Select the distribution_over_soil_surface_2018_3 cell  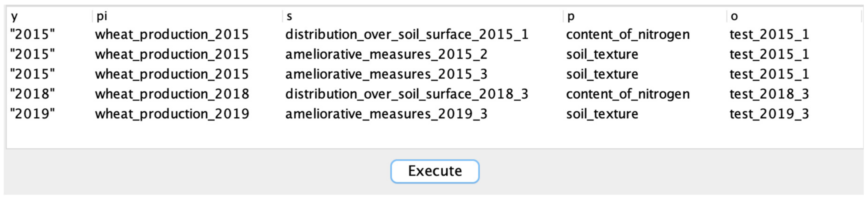pos(407,94)
